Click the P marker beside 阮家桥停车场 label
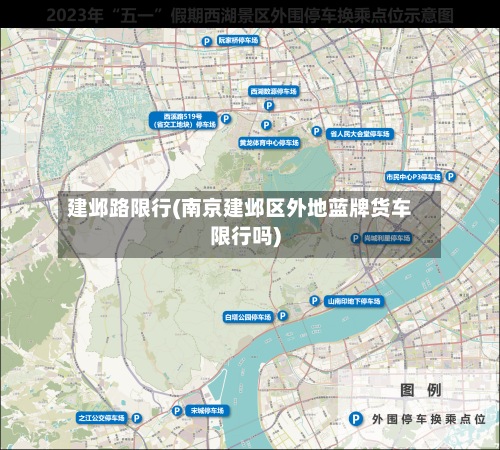The image size is (500, 450). (207, 42)
